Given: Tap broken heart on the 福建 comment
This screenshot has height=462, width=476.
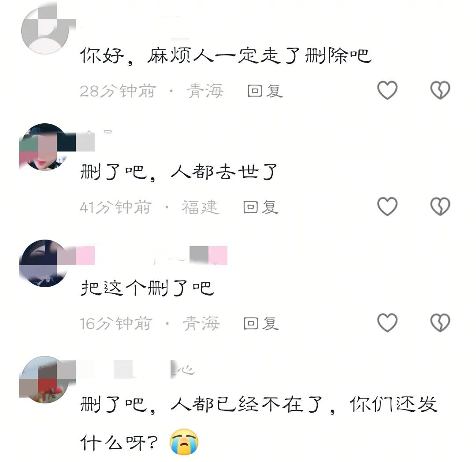Looking at the screenshot, I should click(440, 207).
